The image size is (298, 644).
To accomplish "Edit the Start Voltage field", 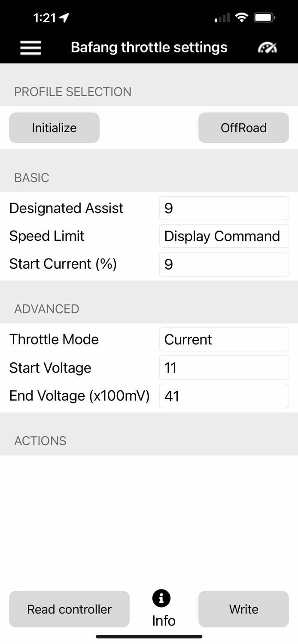I will pyautogui.click(x=224, y=368).
